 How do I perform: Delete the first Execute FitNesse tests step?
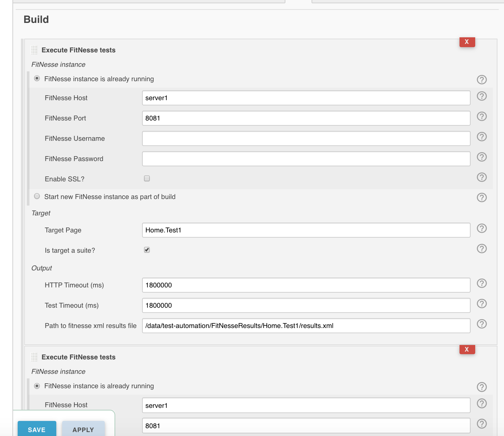(467, 42)
